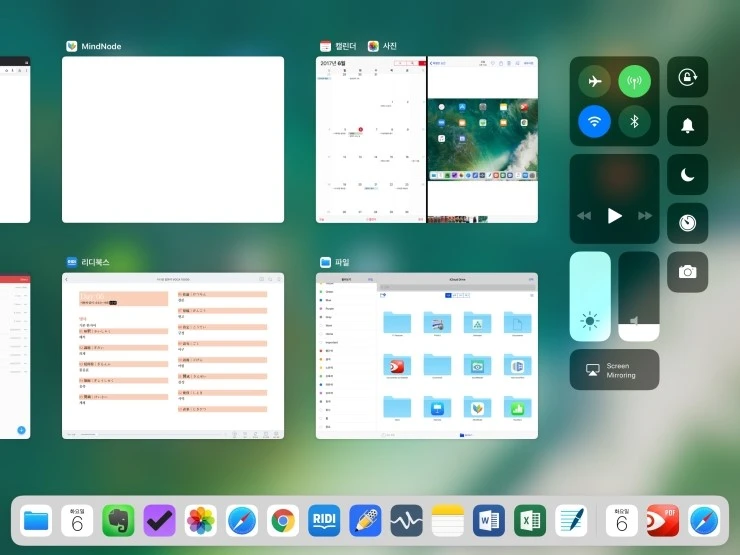Image resolution: width=740 pixels, height=555 pixels.
Task: Skip to previous track in music widget
Action: 584,216
